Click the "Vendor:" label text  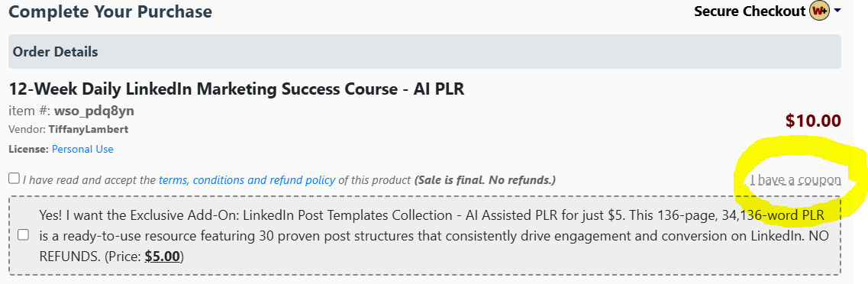pos(27,129)
